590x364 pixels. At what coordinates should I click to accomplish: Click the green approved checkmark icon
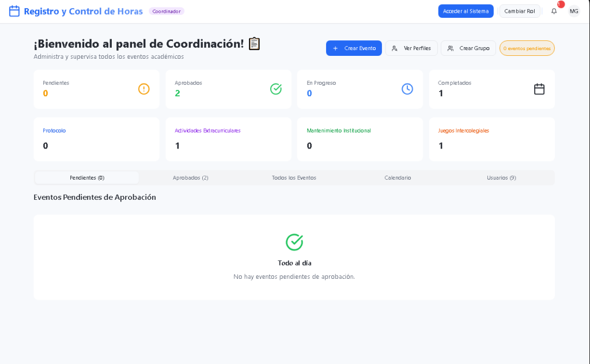point(275,89)
